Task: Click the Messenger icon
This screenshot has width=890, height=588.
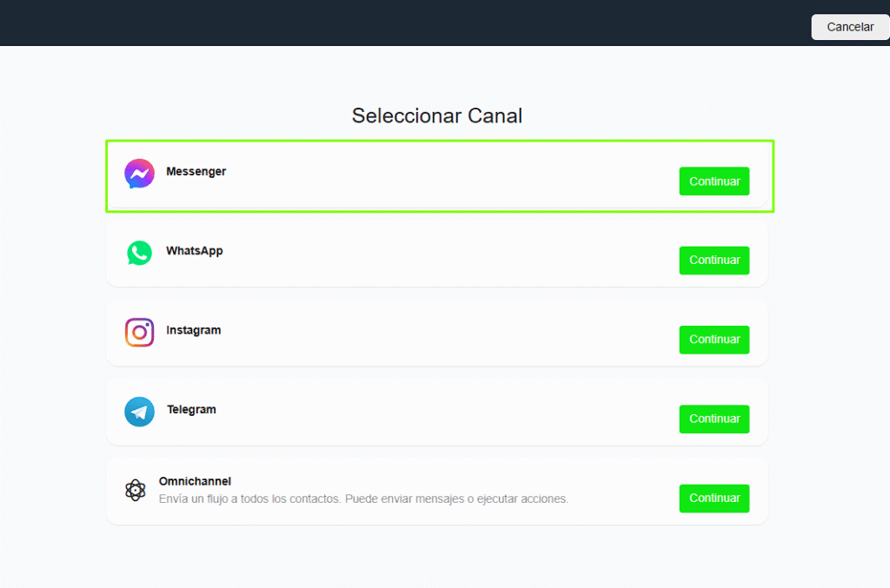Action: [x=139, y=173]
